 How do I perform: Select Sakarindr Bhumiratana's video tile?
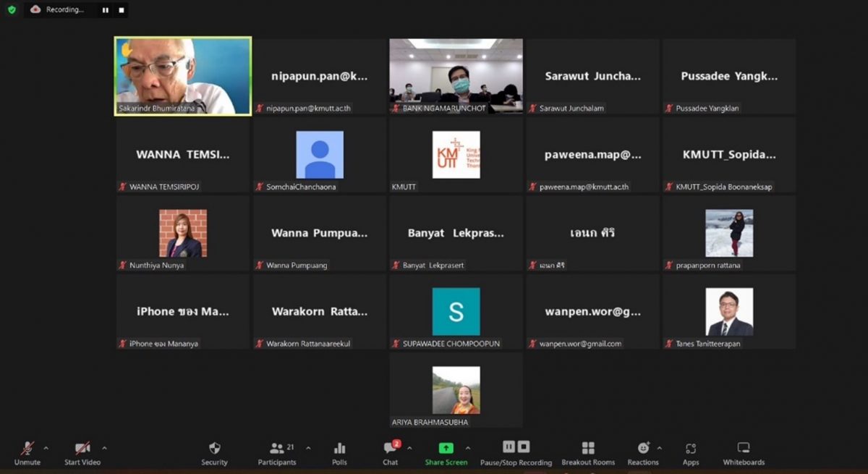click(x=183, y=76)
